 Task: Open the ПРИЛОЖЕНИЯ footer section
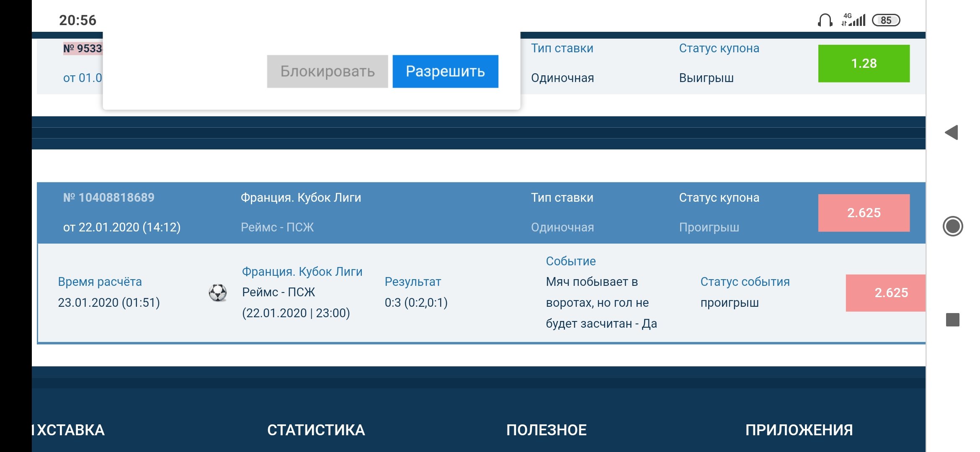pos(799,430)
